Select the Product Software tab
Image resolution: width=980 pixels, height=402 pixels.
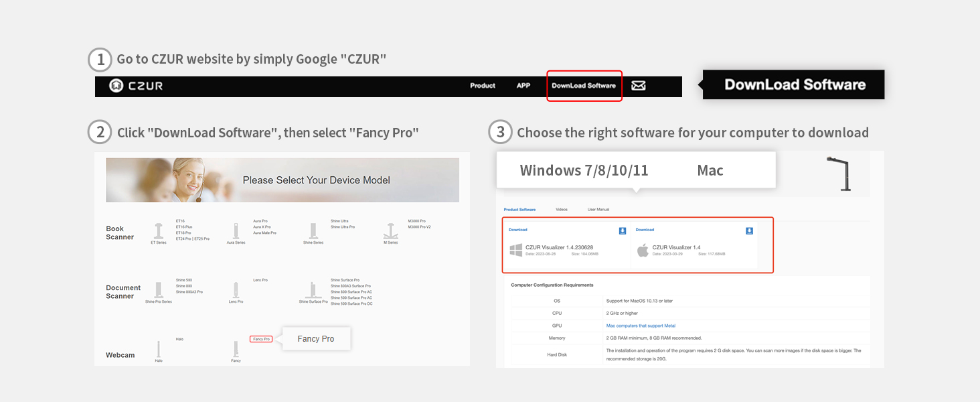pos(519,210)
